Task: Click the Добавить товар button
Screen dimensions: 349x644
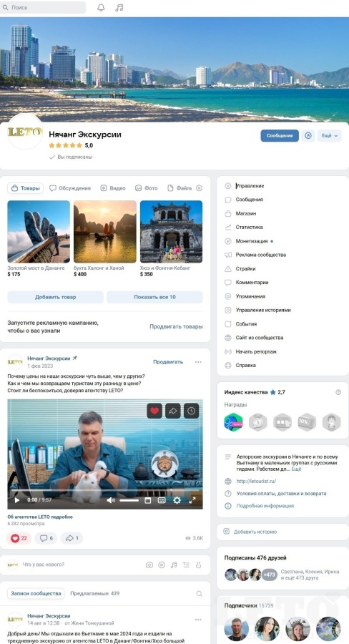Action: (x=56, y=297)
